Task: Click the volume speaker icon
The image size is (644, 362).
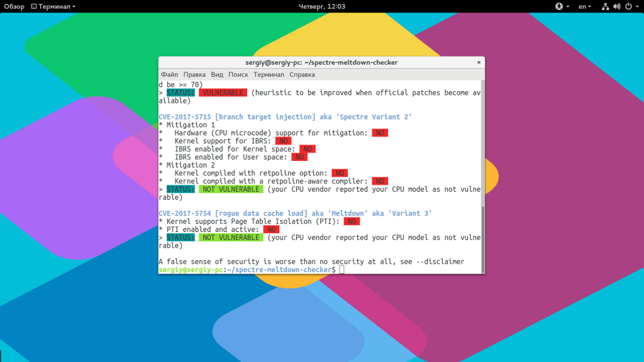Action: [616, 6]
